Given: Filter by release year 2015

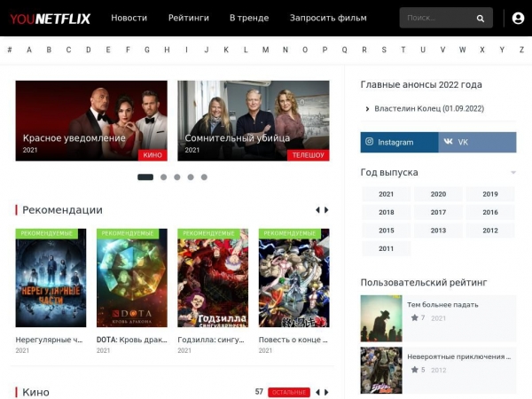Looking at the screenshot, I should pos(386,231).
